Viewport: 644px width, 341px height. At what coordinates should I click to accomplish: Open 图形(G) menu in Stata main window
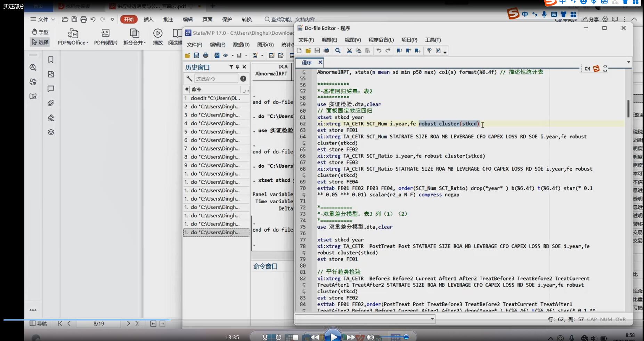click(265, 45)
